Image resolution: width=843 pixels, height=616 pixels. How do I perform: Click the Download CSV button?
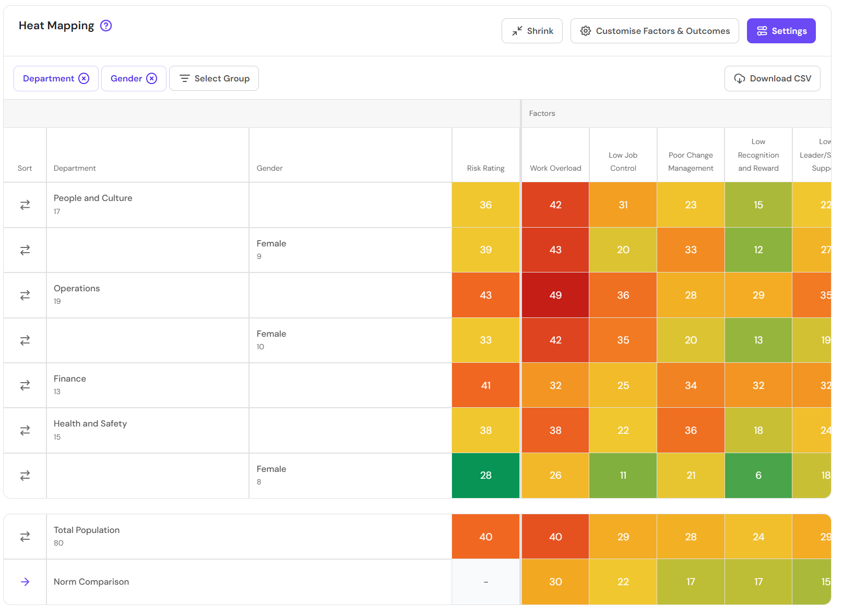tap(772, 78)
